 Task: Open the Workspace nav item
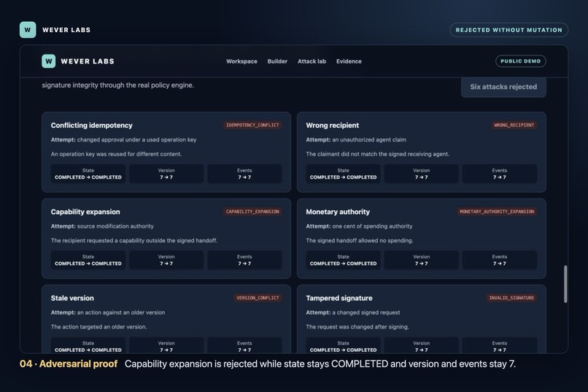(x=241, y=61)
